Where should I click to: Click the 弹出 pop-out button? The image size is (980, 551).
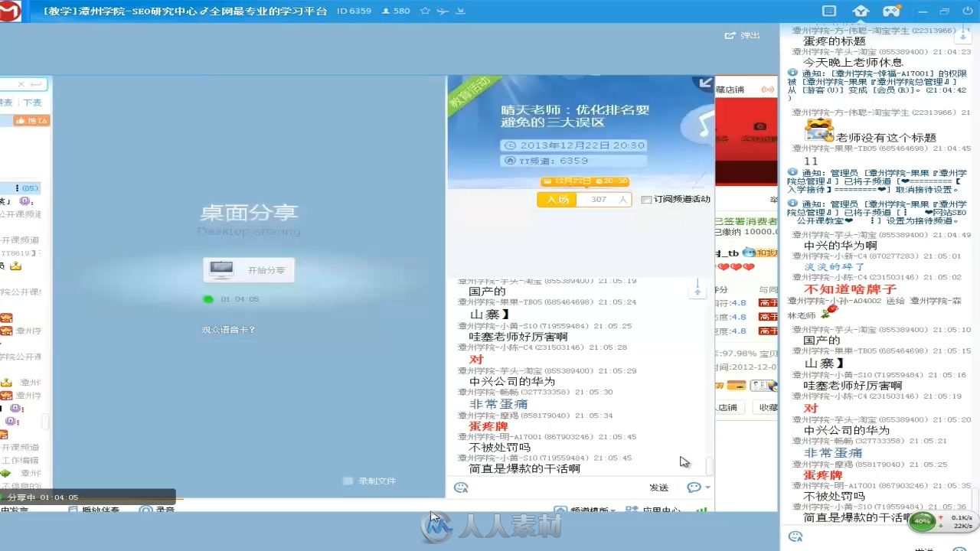click(x=743, y=35)
